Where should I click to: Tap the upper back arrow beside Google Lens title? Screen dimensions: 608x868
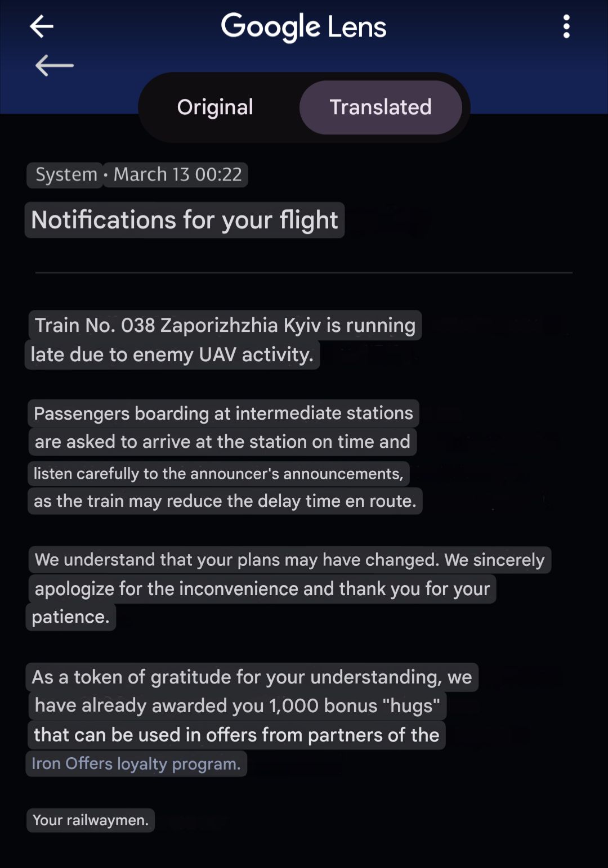coord(42,26)
